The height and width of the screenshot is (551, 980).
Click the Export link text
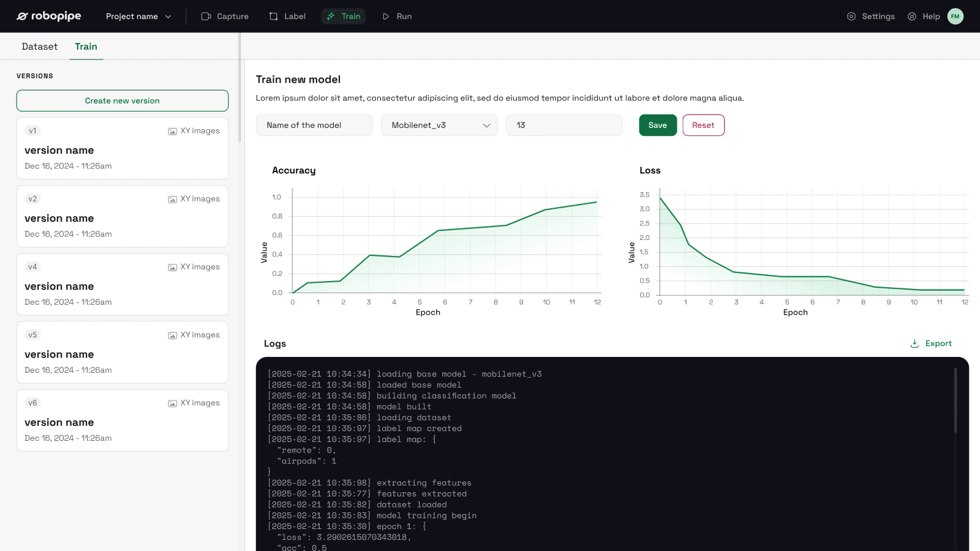[x=938, y=343]
